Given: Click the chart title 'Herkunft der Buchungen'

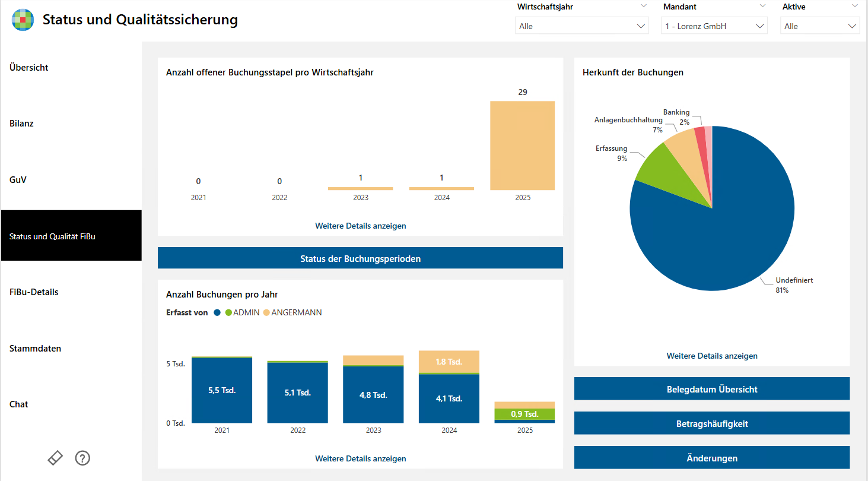Looking at the screenshot, I should (x=633, y=72).
